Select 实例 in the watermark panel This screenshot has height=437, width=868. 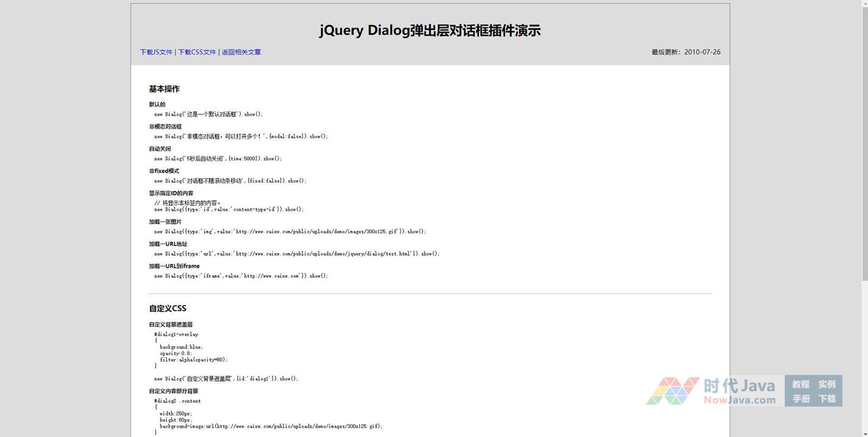click(827, 385)
